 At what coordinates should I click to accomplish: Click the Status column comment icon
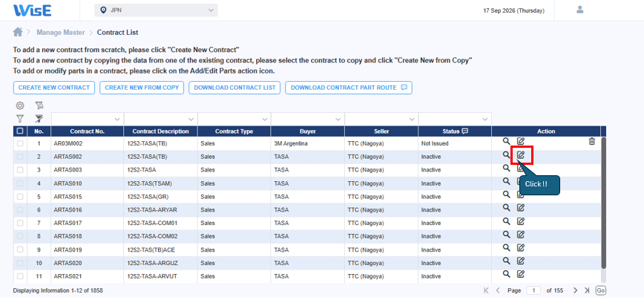[465, 131]
